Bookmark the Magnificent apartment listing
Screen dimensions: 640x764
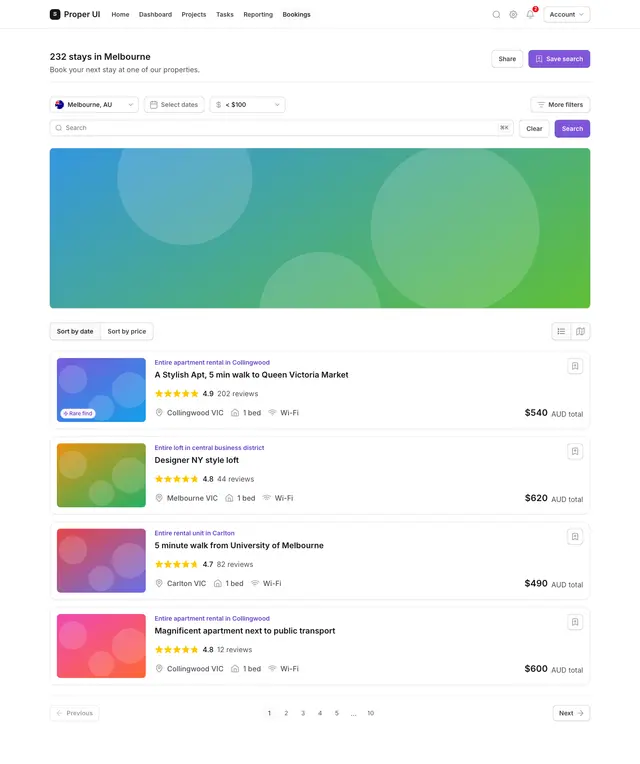(x=575, y=622)
